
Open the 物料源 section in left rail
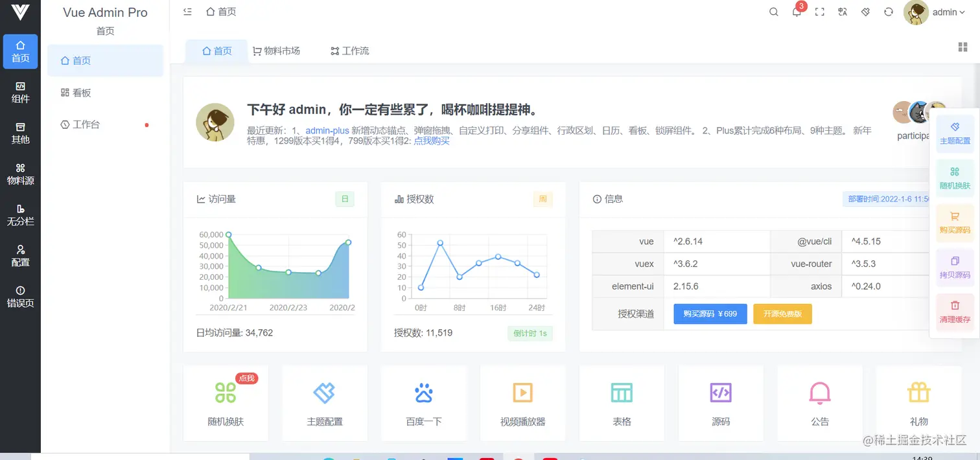click(x=20, y=174)
